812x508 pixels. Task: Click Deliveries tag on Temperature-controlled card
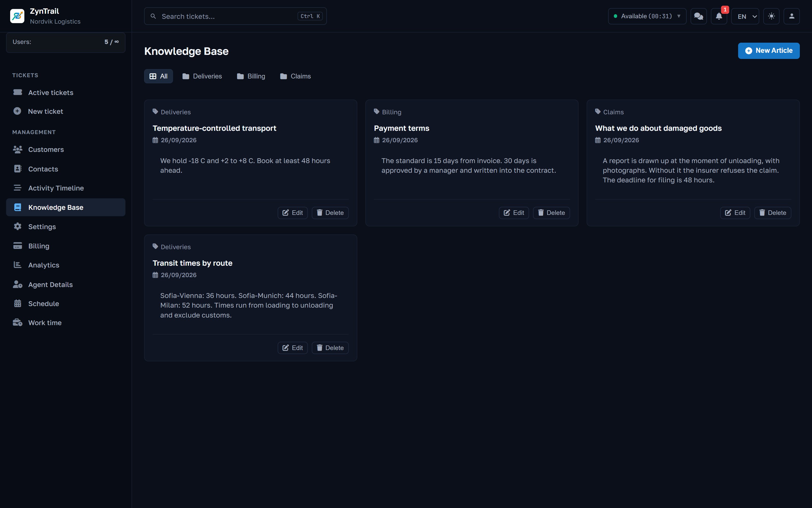(x=172, y=112)
